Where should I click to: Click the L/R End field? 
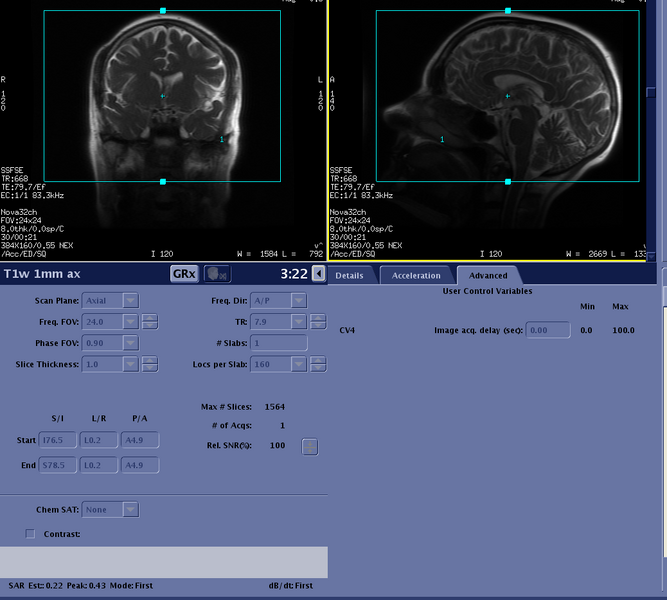click(x=99, y=465)
